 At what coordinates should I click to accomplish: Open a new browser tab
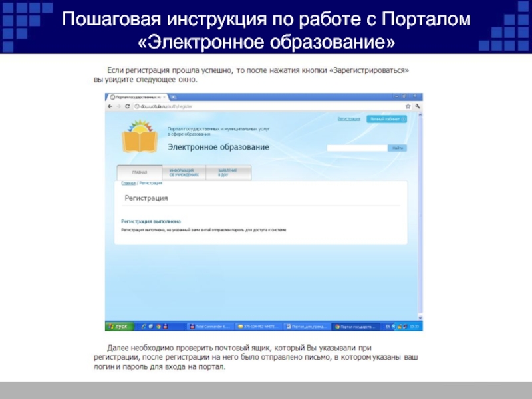pos(174,97)
